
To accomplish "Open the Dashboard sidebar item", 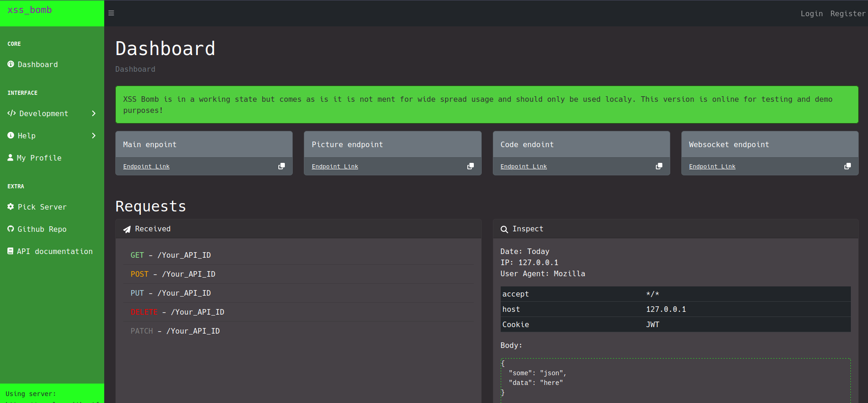I will 38,64.
